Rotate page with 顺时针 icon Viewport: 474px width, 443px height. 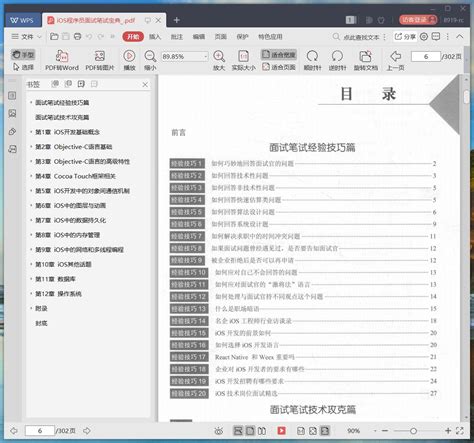(312, 56)
